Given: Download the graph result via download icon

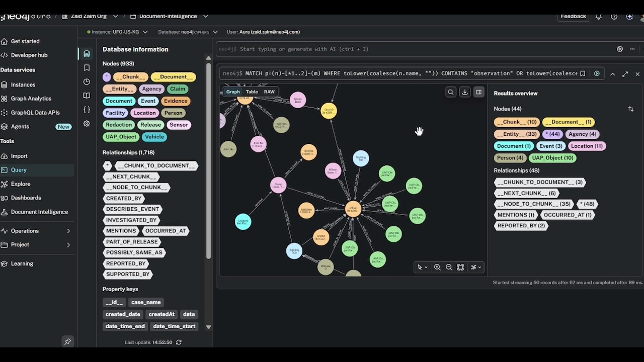Looking at the screenshot, I should 465,92.
